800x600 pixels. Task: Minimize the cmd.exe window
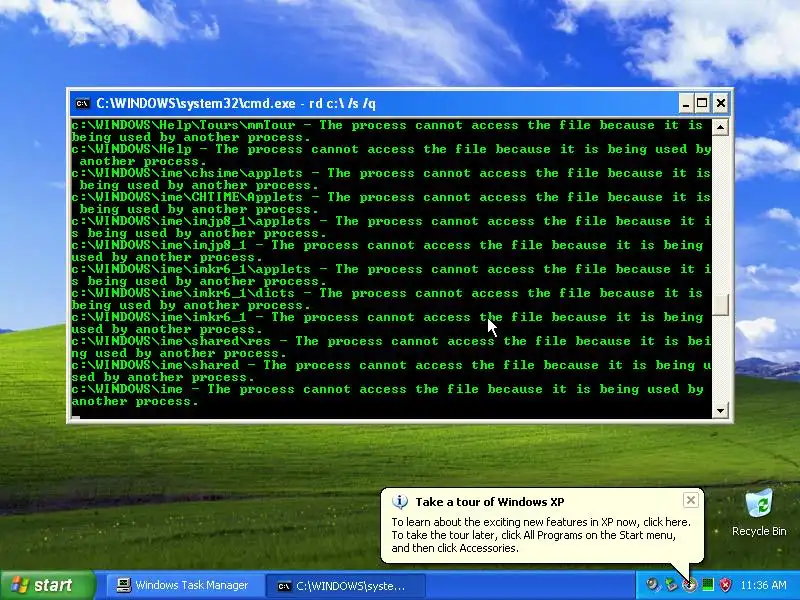pos(686,104)
